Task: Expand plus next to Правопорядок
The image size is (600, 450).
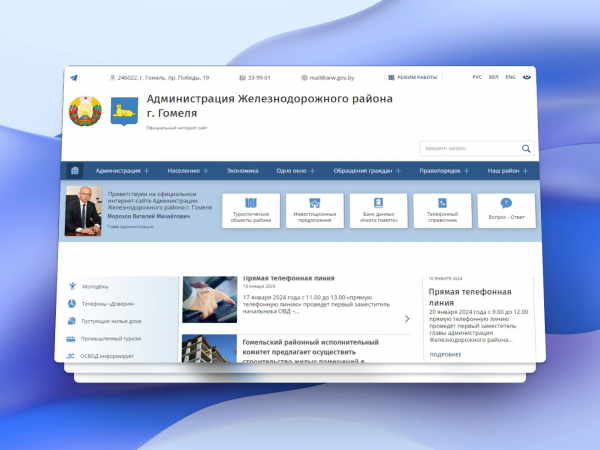Action: pos(466,171)
